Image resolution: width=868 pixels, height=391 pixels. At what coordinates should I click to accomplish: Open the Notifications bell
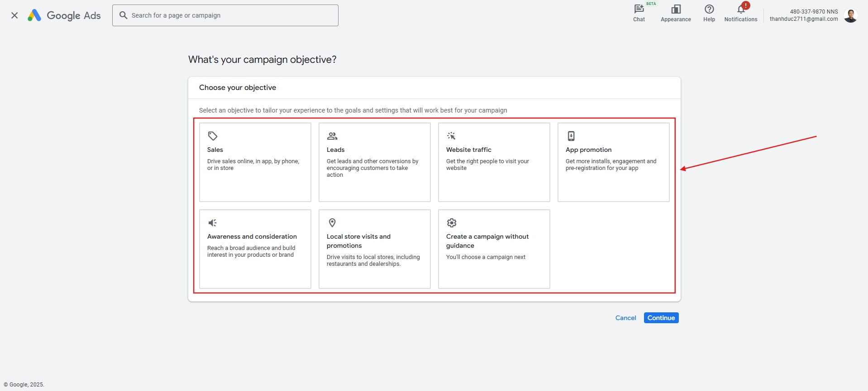(x=740, y=13)
